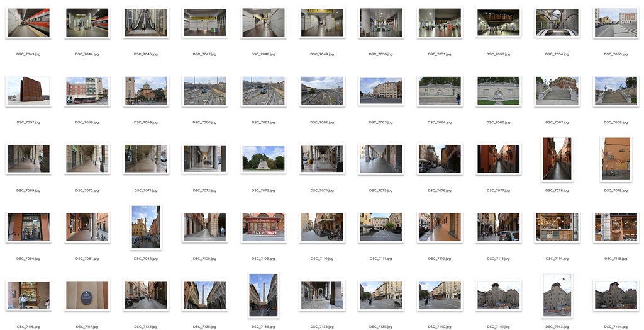The height and width of the screenshot is (330, 644).
Task: Pick the DSC_7051.jpg thumbnail
Action: tap(440, 23)
